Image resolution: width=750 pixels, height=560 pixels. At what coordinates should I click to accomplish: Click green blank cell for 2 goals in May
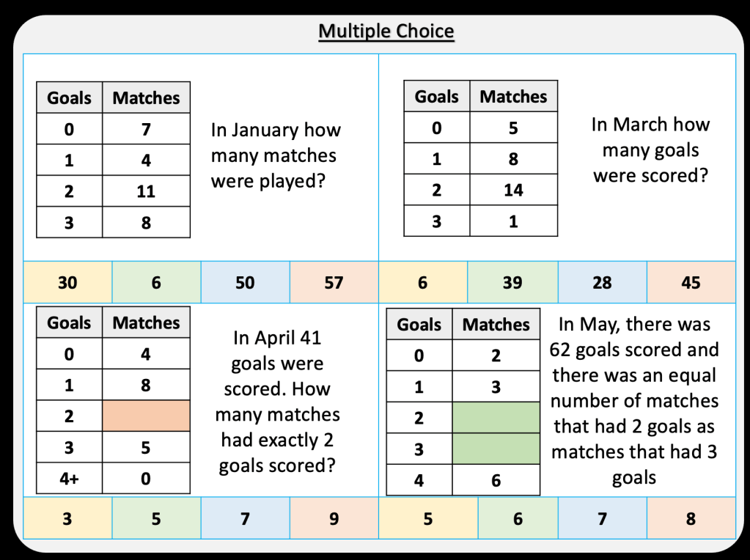click(496, 418)
